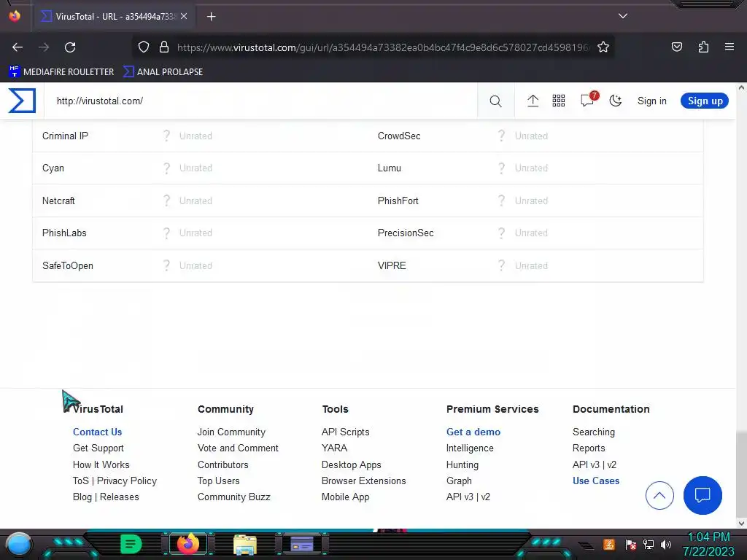The height and width of the screenshot is (560, 747).
Task: Click Contact Us link
Action: coord(97,432)
